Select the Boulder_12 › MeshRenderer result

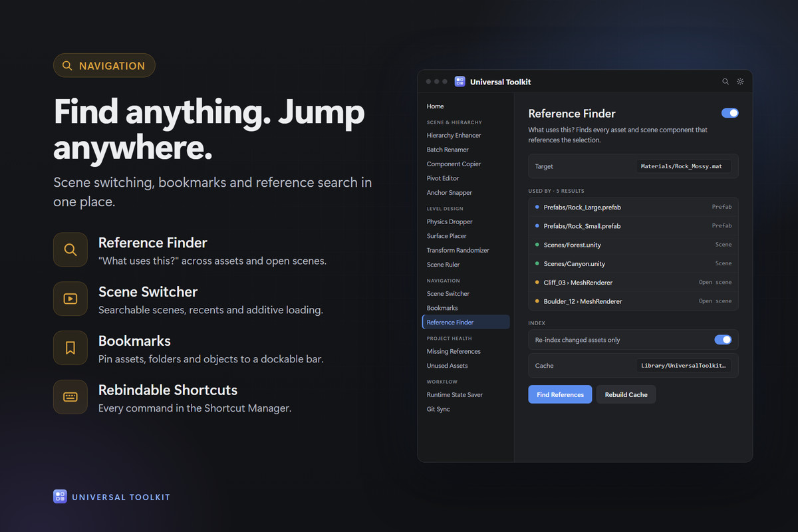[x=633, y=301]
